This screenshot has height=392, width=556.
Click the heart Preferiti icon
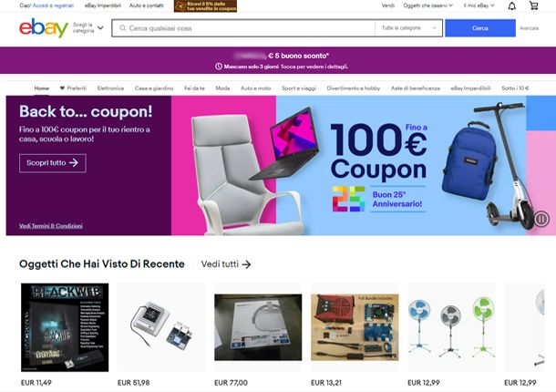tap(62, 88)
